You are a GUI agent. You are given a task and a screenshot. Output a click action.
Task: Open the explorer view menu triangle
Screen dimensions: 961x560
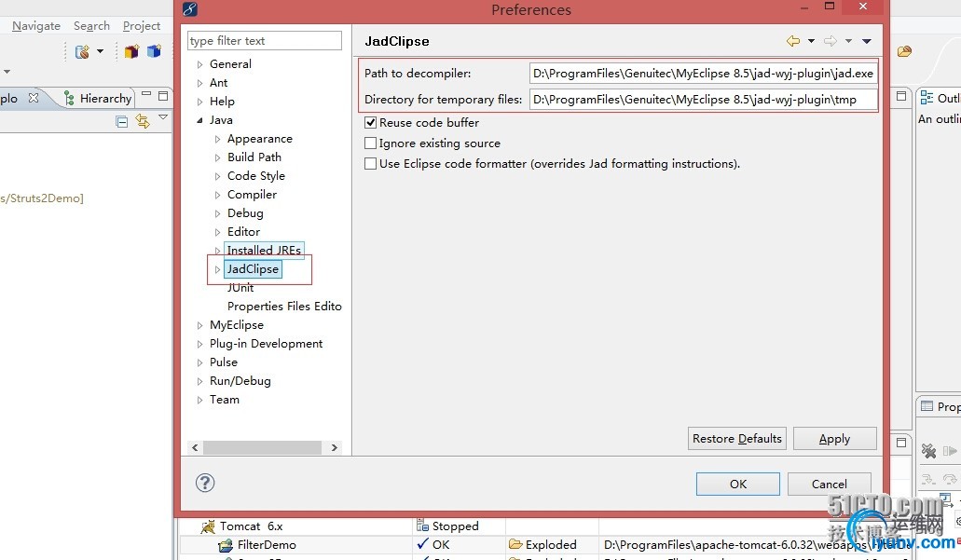[x=163, y=117]
